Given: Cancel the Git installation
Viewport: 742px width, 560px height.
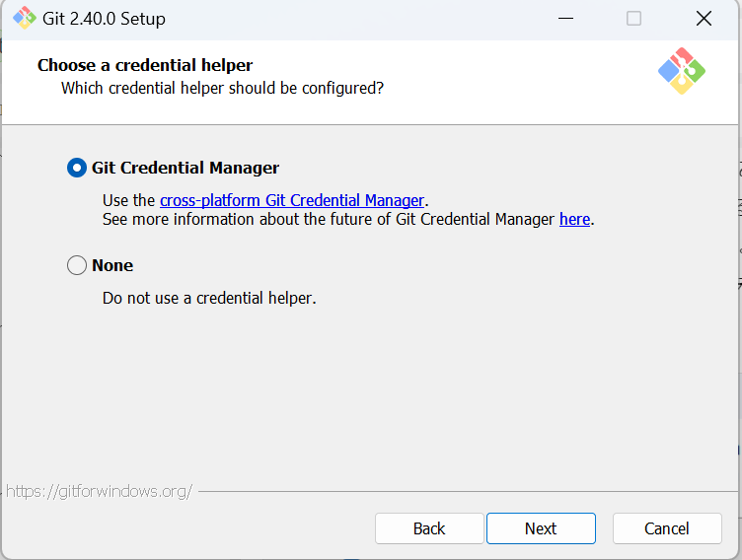Looking at the screenshot, I should tap(667, 528).
